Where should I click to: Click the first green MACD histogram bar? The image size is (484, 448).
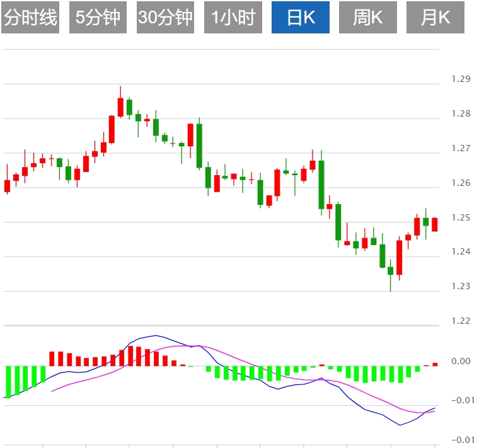pos(8,382)
